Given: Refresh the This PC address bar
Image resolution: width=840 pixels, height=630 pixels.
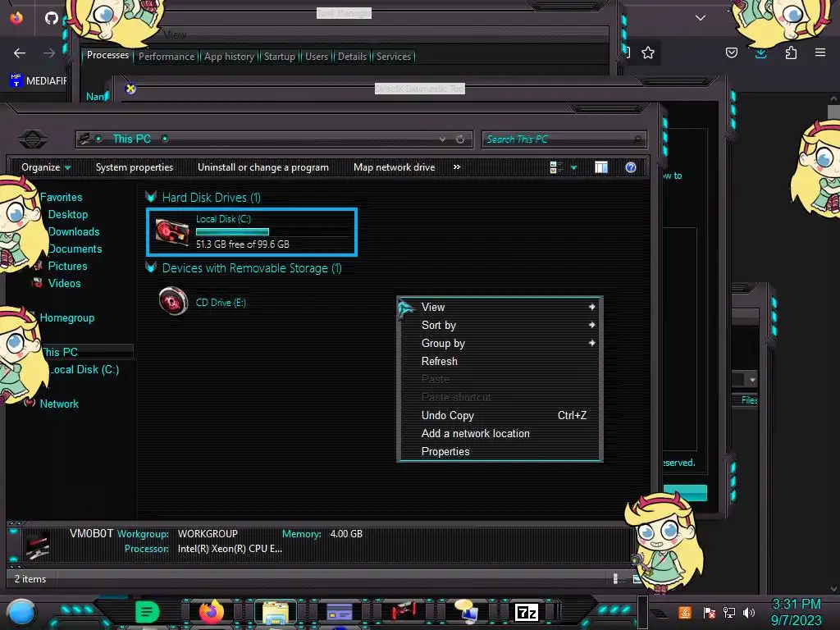Looking at the screenshot, I should pyautogui.click(x=460, y=139).
